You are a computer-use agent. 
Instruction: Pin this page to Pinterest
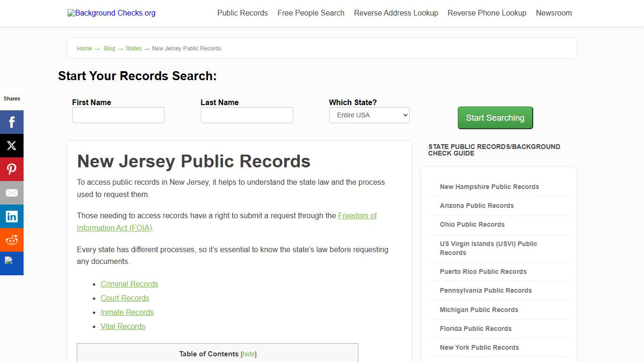tap(12, 169)
